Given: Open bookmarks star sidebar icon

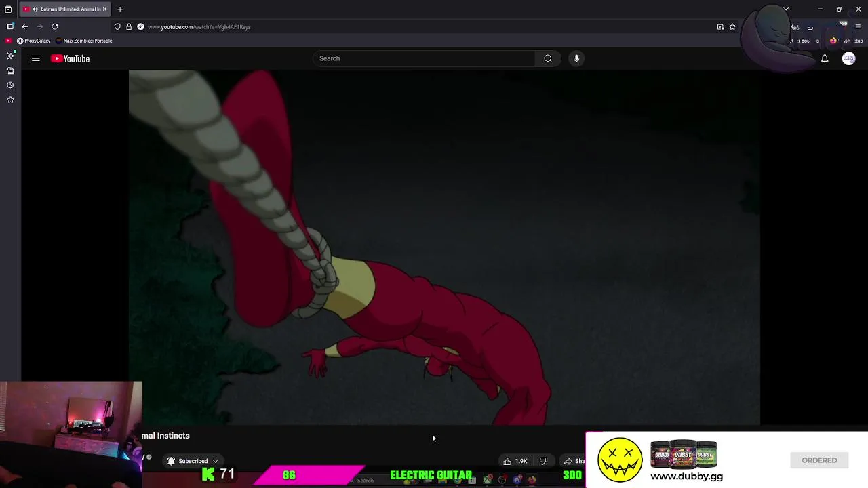Looking at the screenshot, I should coord(10,100).
